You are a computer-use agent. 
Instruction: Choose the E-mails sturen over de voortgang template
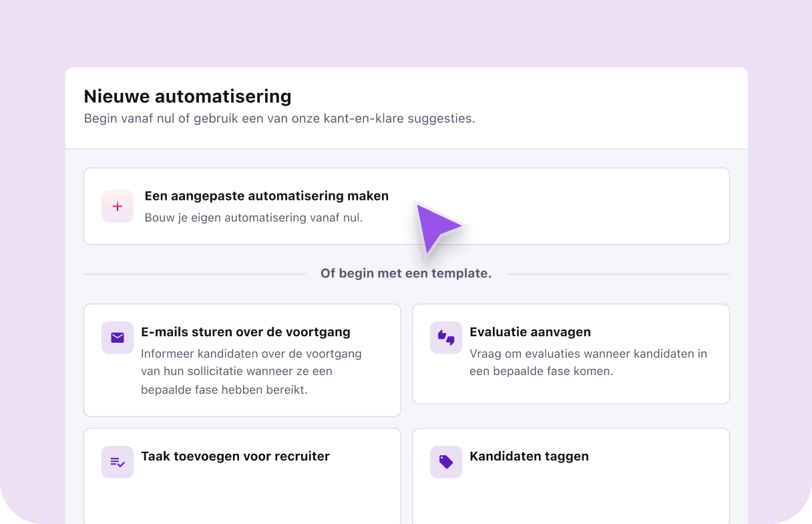coord(242,360)
